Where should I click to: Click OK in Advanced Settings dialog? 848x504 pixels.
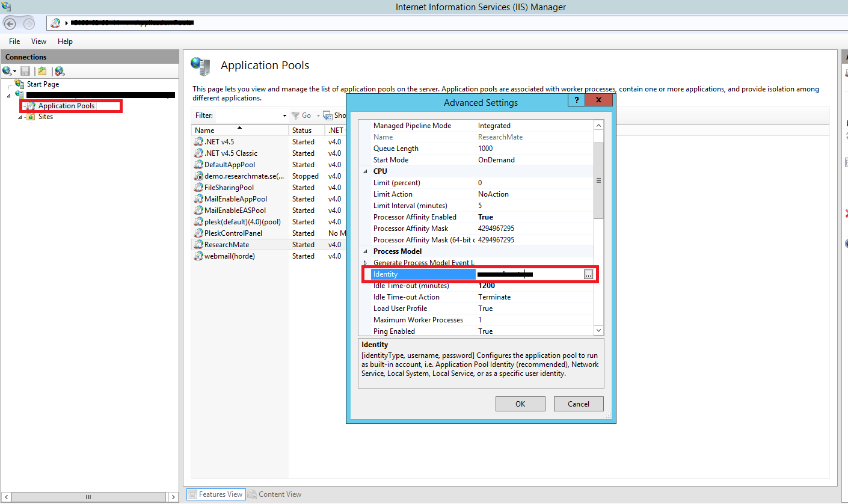coord(520,404)
